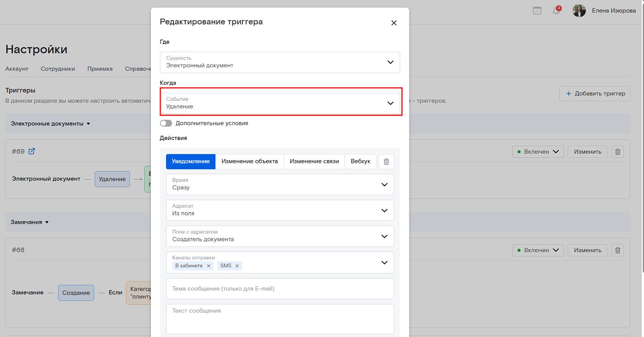Screen dimensions: 644x337
Task: Remove the "В кабинете" channel chip
Action: click(208, 266)
